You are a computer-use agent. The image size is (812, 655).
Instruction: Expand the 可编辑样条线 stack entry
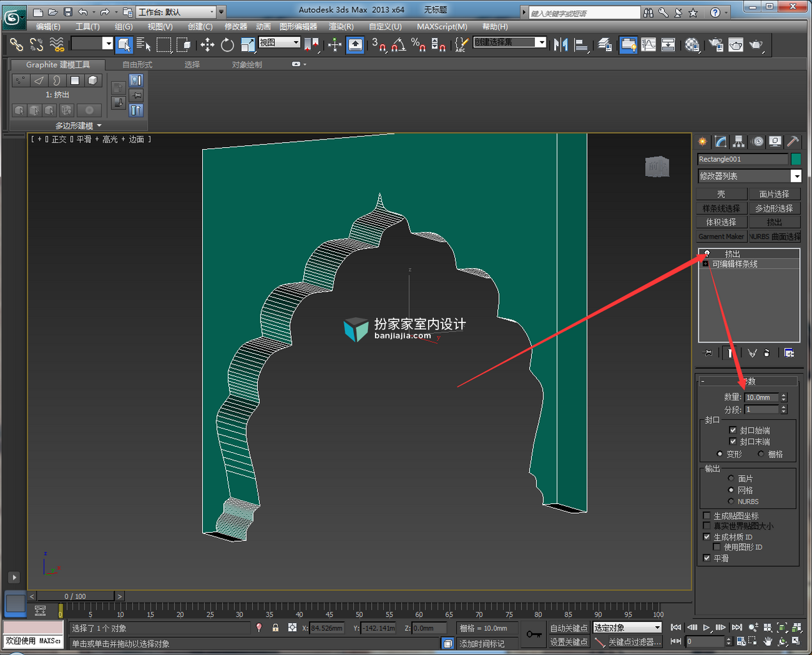click(x=705, y=264)
